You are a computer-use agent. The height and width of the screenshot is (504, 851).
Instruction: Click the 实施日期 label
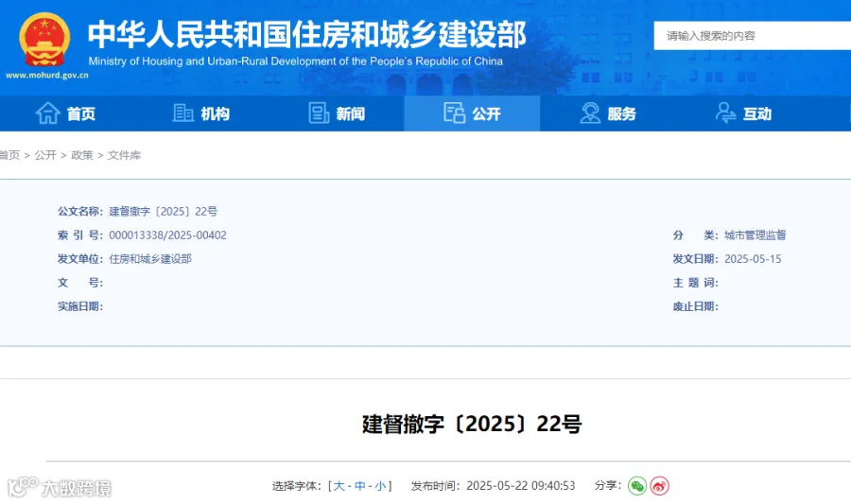coord(80,306)
